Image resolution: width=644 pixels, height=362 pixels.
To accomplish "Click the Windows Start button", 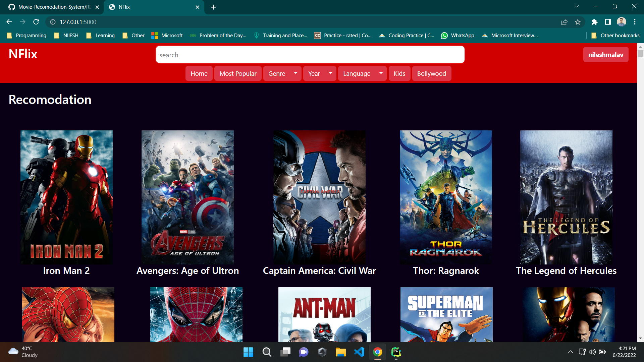I will (248, 352).
